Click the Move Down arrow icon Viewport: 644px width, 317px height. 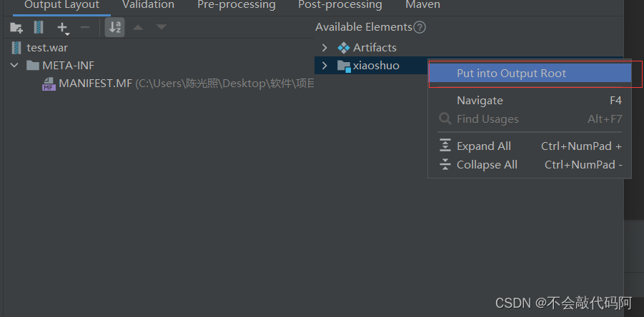point(162,28)
